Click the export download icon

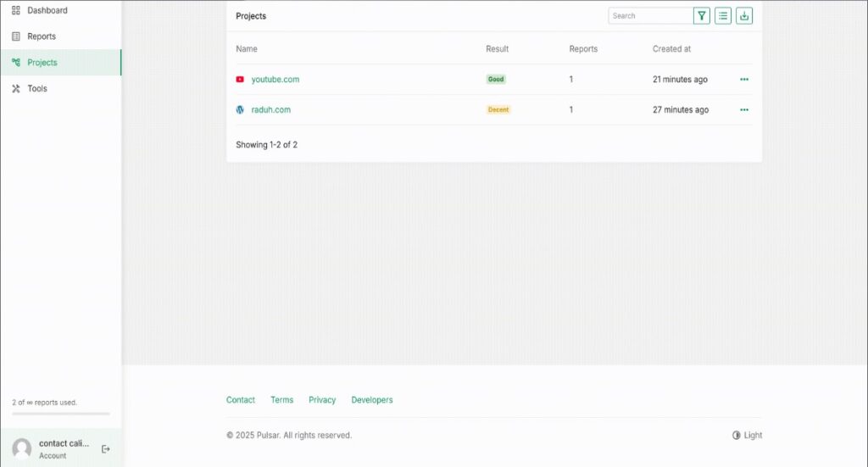744,16
